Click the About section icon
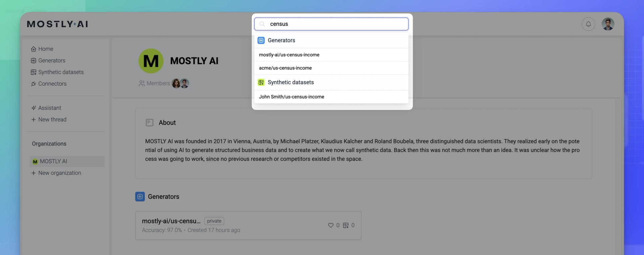This screenshot has height=255, width=644. coord(150,123)
